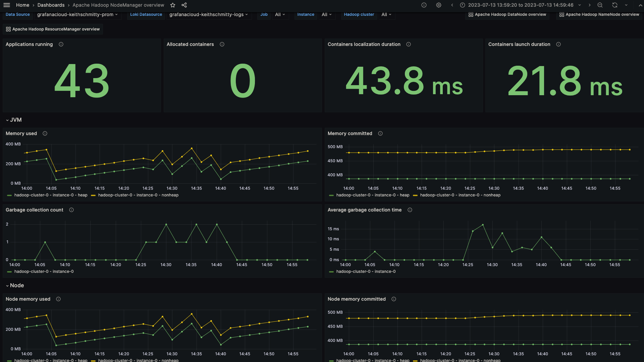Click the star/favorite dashboard icon
The width and height of the screenshot is (644, 362).
(x=172, y=5)
